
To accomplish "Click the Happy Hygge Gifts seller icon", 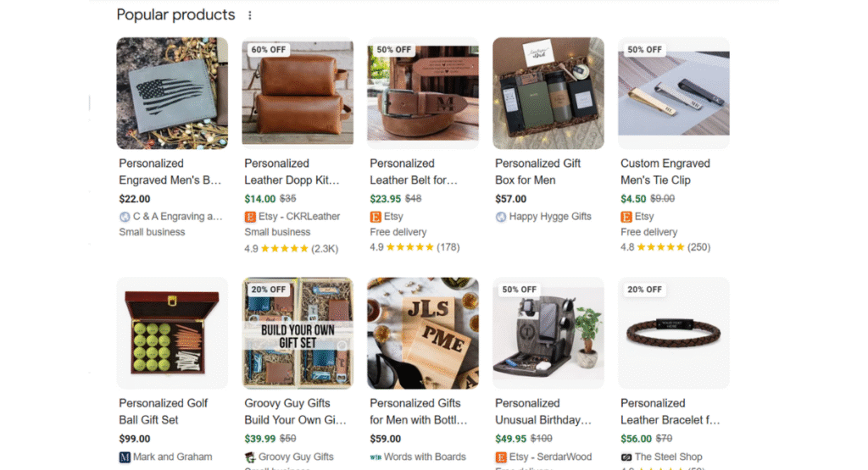I will pyautogui.click(x=501, y=217).
